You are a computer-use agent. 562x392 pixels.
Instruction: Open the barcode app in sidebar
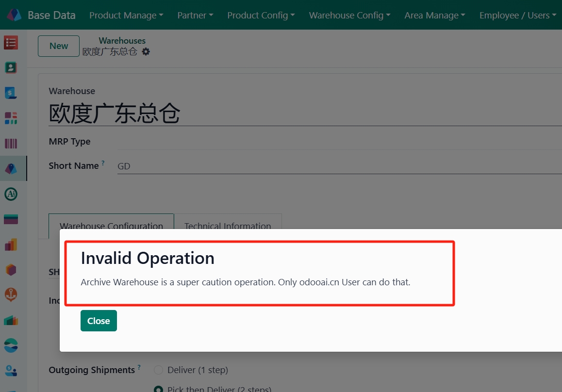11,144
